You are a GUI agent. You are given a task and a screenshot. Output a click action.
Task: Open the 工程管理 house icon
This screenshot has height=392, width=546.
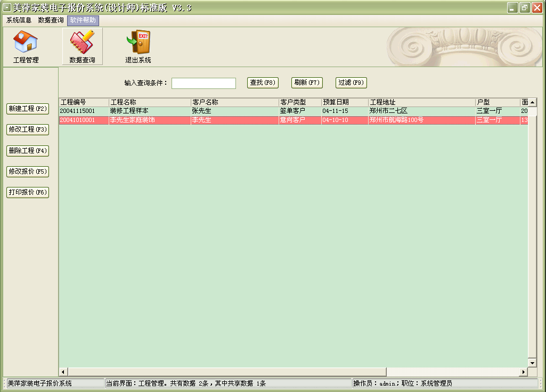pyautogui.click(x=26, y=46)
